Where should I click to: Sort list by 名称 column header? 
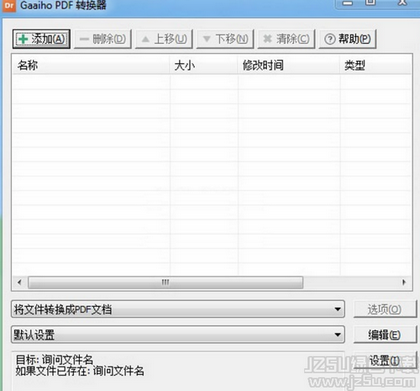click(91, 65)
